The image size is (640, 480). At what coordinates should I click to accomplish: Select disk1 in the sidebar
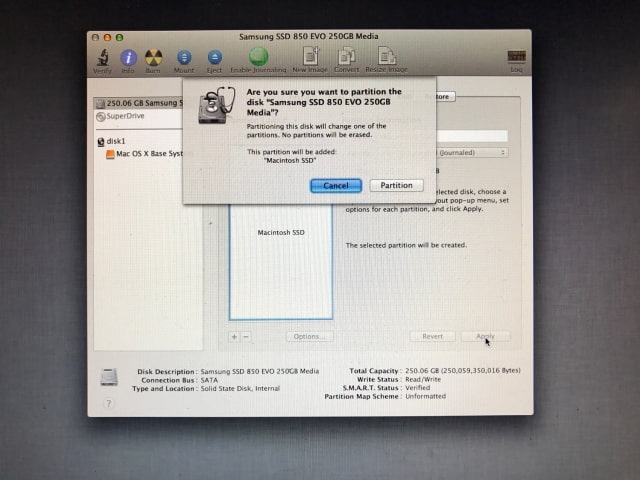tap(116, 141)
